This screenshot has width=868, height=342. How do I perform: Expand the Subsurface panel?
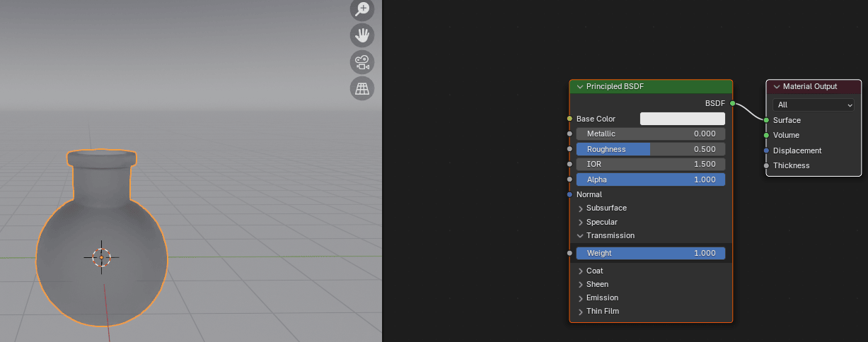pos(581,208)
